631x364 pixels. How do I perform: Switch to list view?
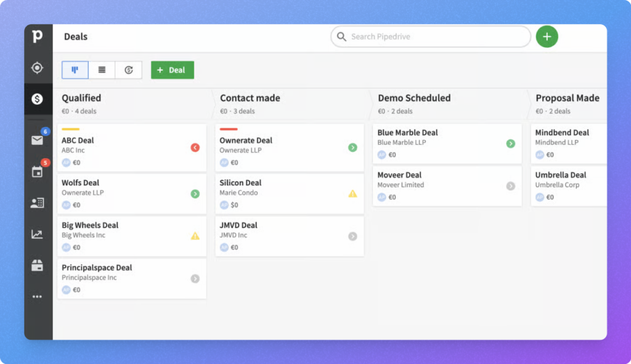click(102, 70)
